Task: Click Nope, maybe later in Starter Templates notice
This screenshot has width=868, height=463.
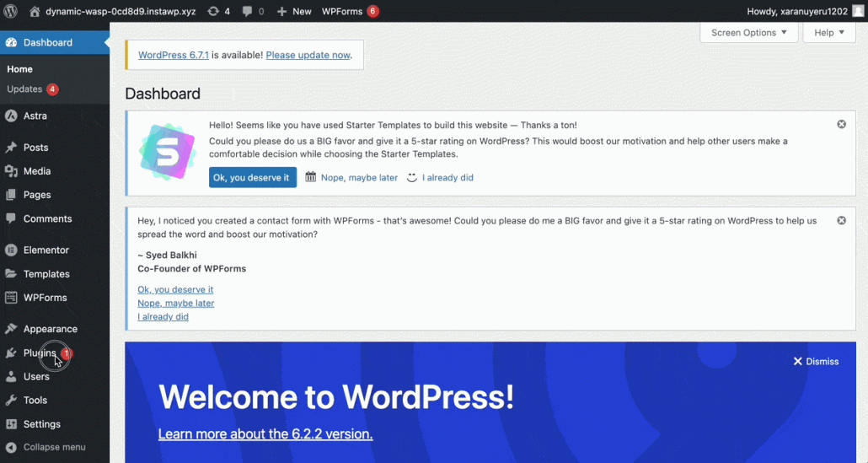Action: coord(359,178)
